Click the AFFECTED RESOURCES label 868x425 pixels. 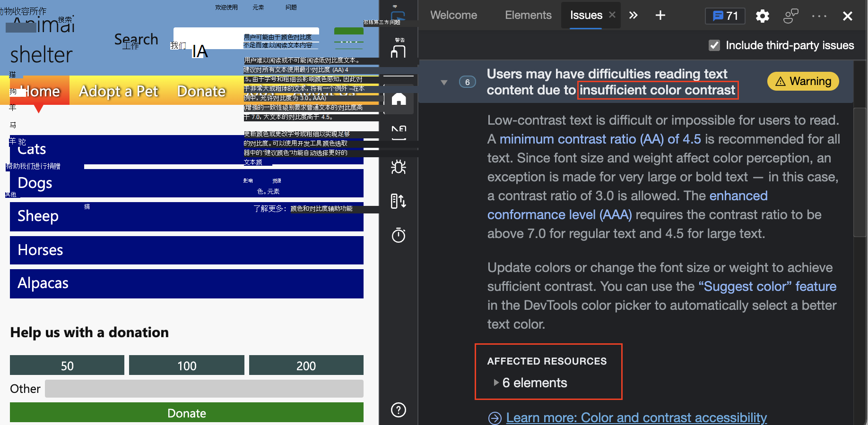(x=547, y=361)
